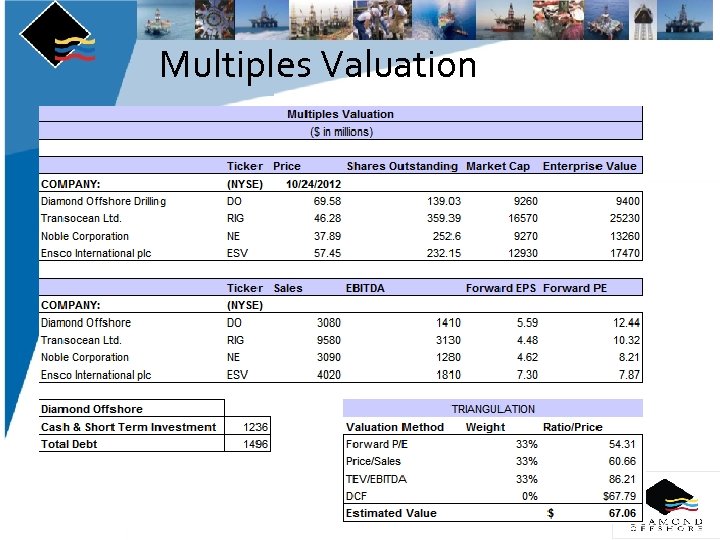Click Noble forward PE 8.21
Screen dimensions: 720x540
point(629,357)
